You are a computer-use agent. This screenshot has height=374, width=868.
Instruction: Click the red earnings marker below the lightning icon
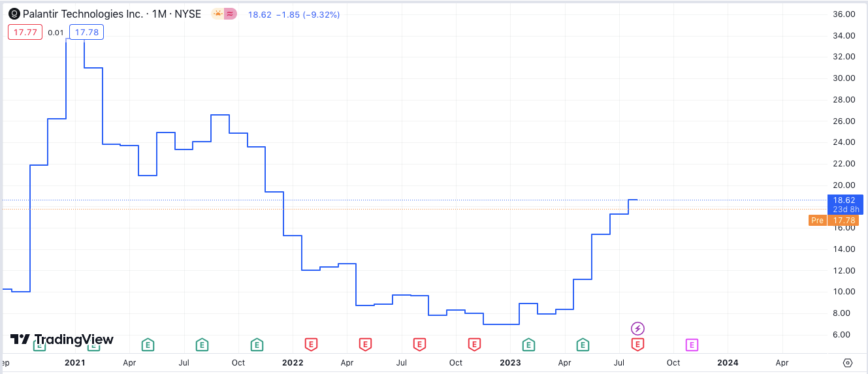point(638,344)
